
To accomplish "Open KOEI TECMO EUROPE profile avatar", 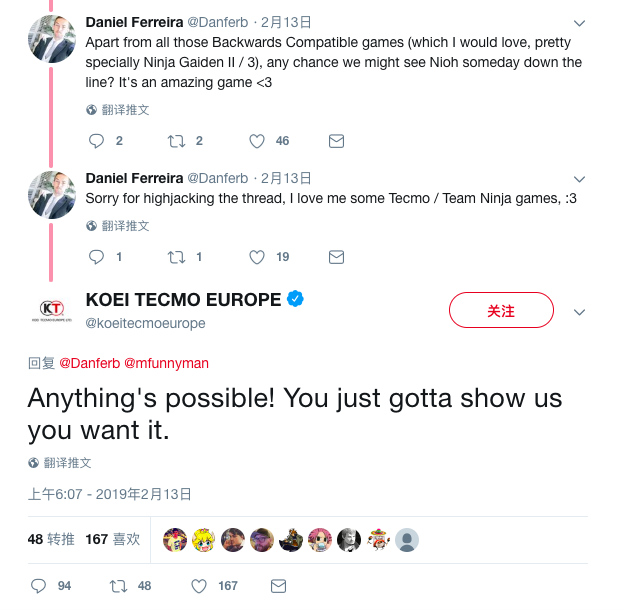I will [49, 311].
